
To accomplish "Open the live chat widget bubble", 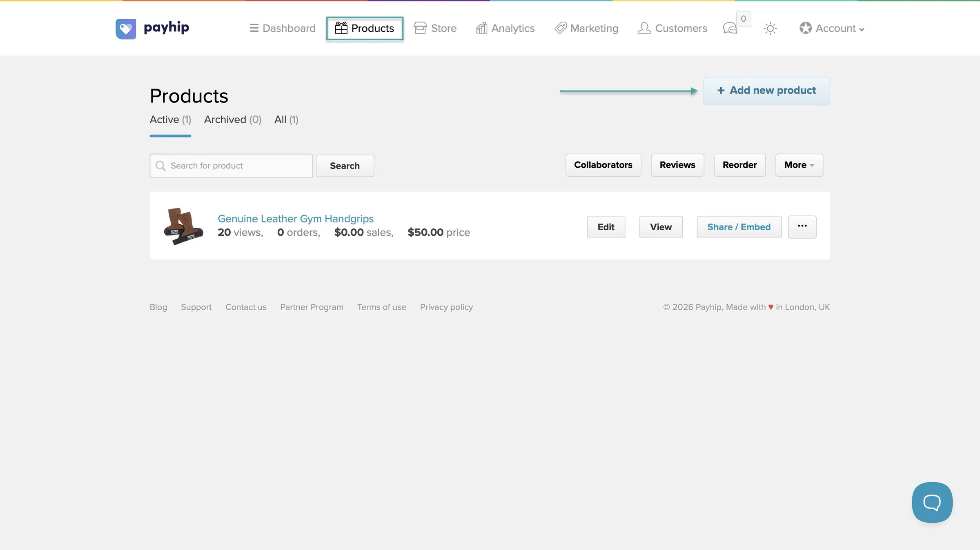I will point(932,502).
